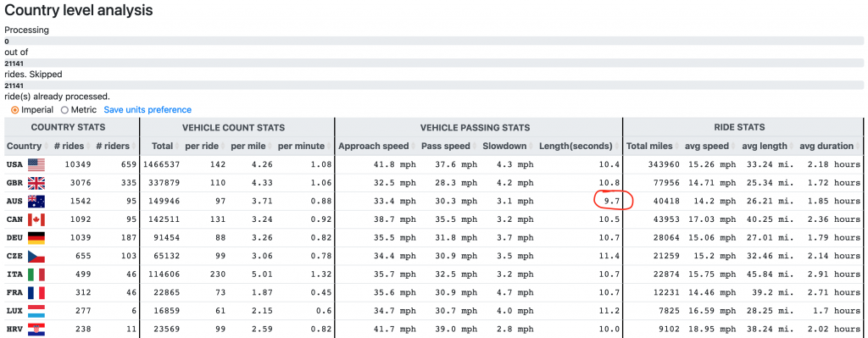Sort table by Total miles column
Image resolution: width=868 pixels, height=338 pixels.
653,146
